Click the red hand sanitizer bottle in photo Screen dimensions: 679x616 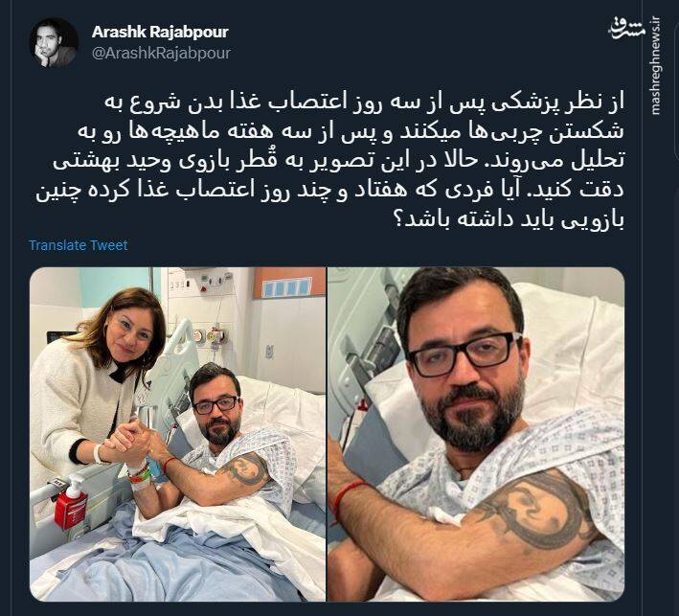coord(72,502)
